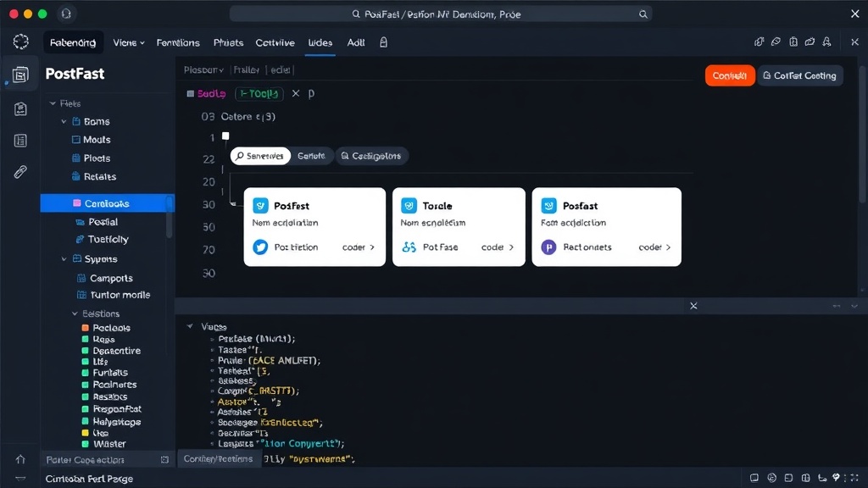Click the yellow swatch beside Ites

(86, 433)
